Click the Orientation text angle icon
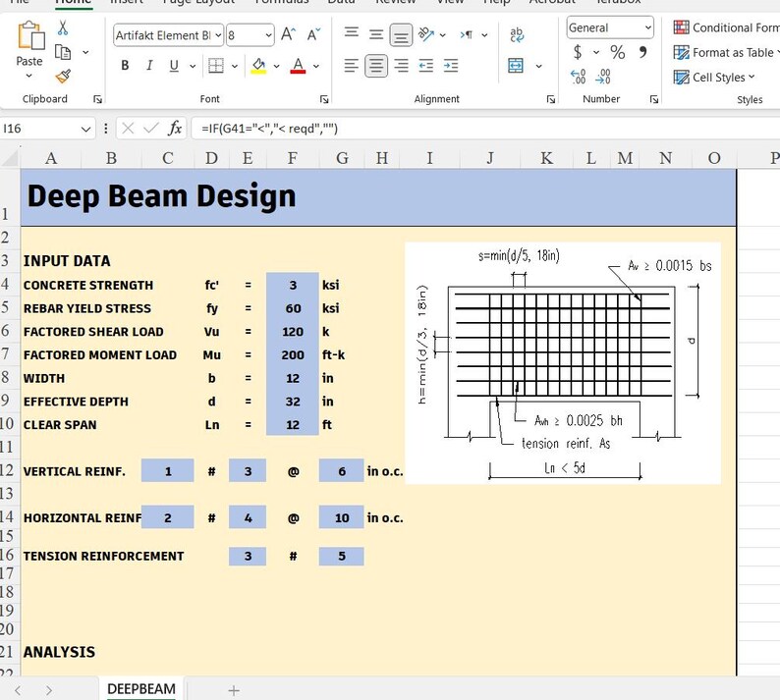This screenshot has height=700, width=780. pyautogui.click(x=426, y=34)
